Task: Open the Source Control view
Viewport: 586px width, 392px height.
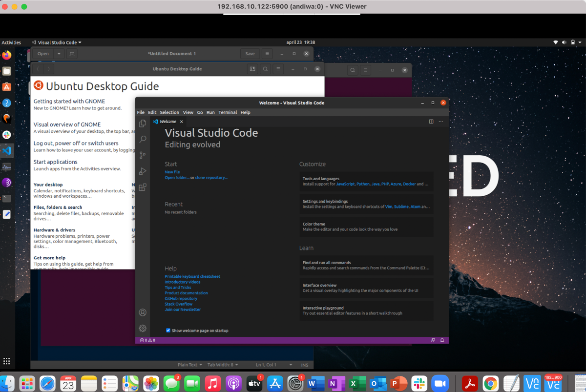Action: pyautogui.click(x=142, y=155)
